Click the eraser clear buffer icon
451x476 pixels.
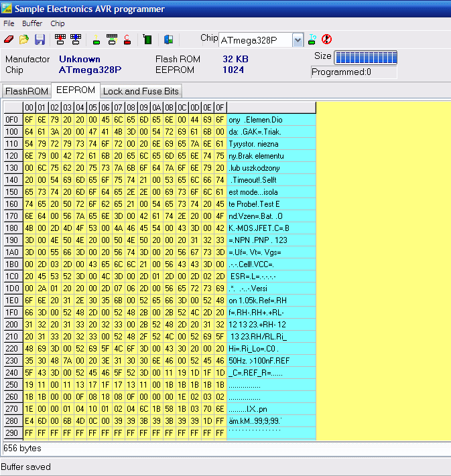[9, 39]
